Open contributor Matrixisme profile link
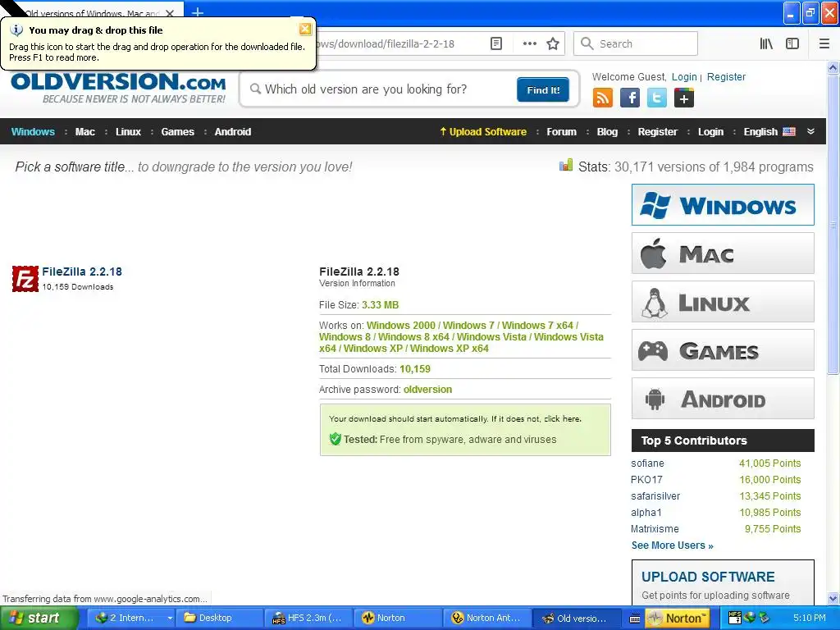 (655, 529)
